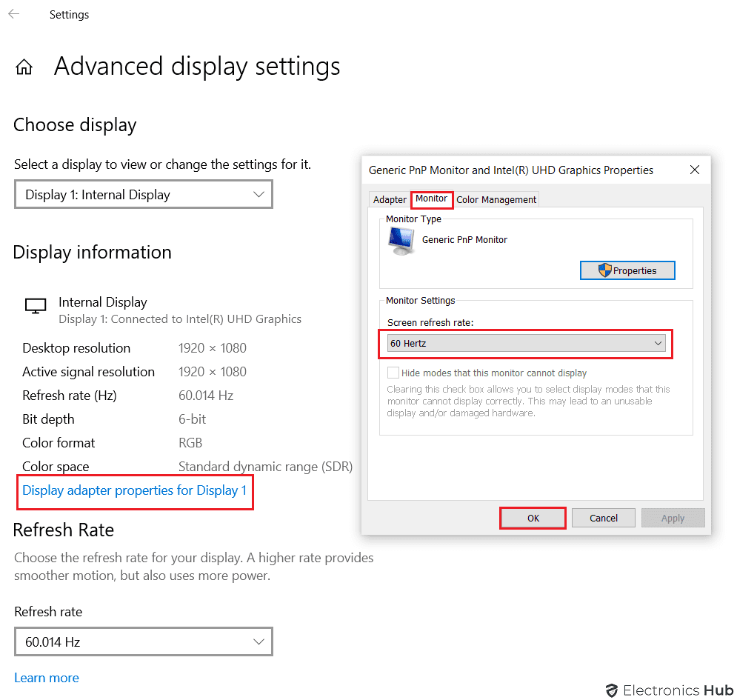Expand the 60 Hertz screen refresh rate dropdown
Screen dimensions: 737x700
click(x=526, y=343)
